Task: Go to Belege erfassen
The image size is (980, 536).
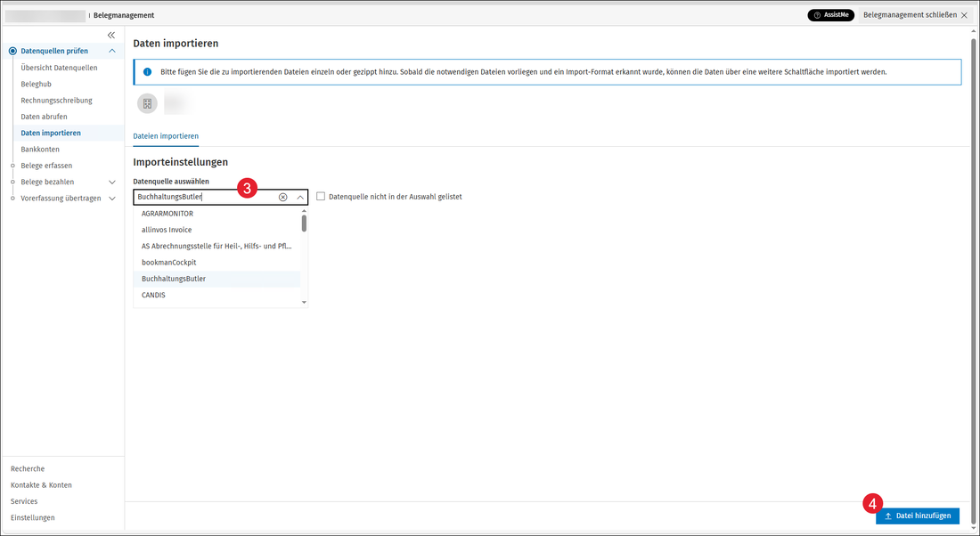Action: [x=46, y=166]
